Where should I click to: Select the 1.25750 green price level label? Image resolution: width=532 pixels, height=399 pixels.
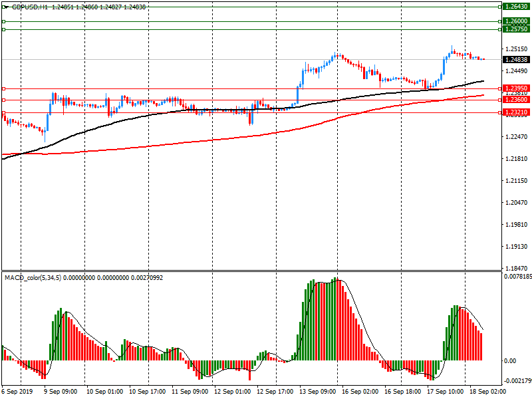[x=516, y=29]
